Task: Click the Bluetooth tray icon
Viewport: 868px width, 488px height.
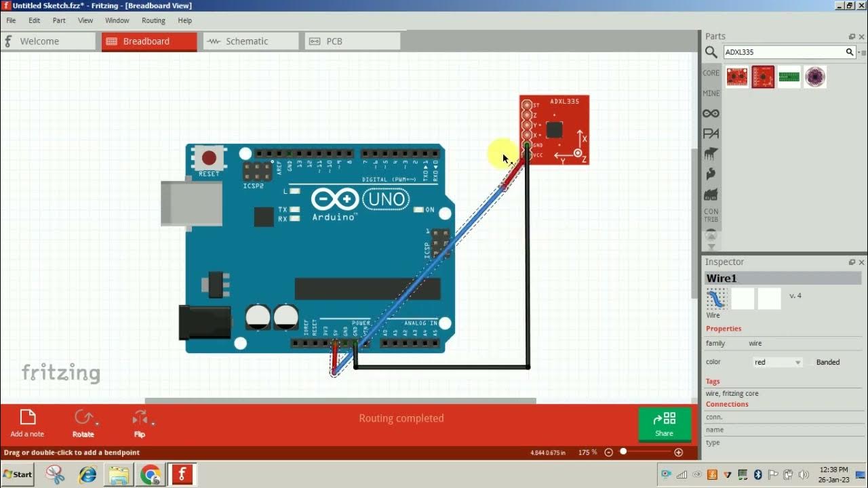Action: (x=758, y=474)
